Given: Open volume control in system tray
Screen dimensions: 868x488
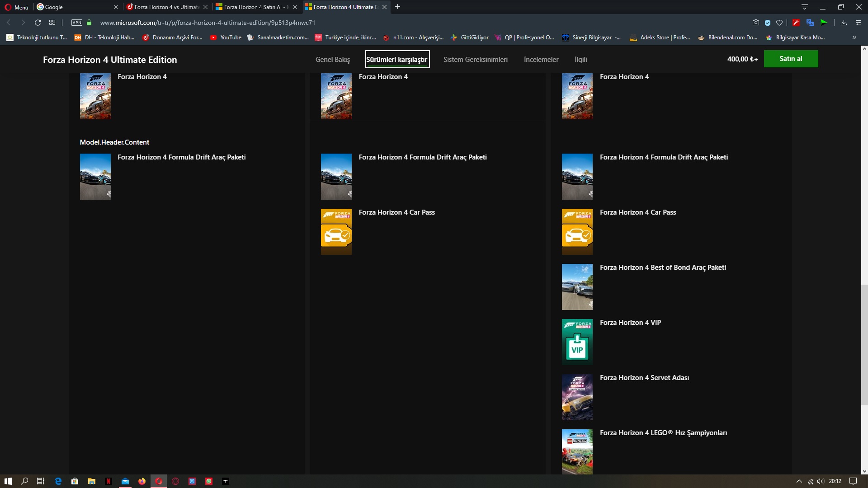Looking at the screenshot, I should 821,481.
